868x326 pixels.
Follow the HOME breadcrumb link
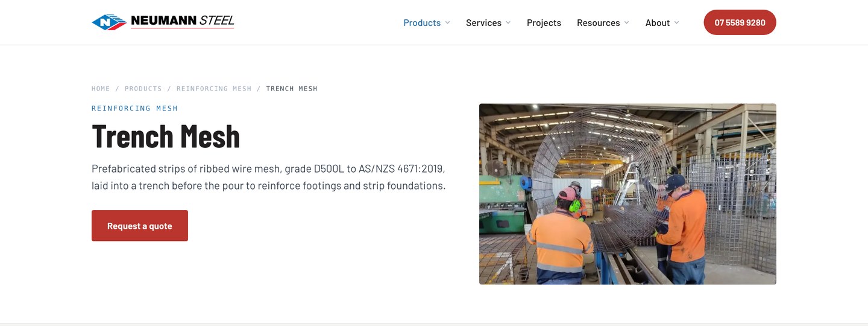[101, 89]
